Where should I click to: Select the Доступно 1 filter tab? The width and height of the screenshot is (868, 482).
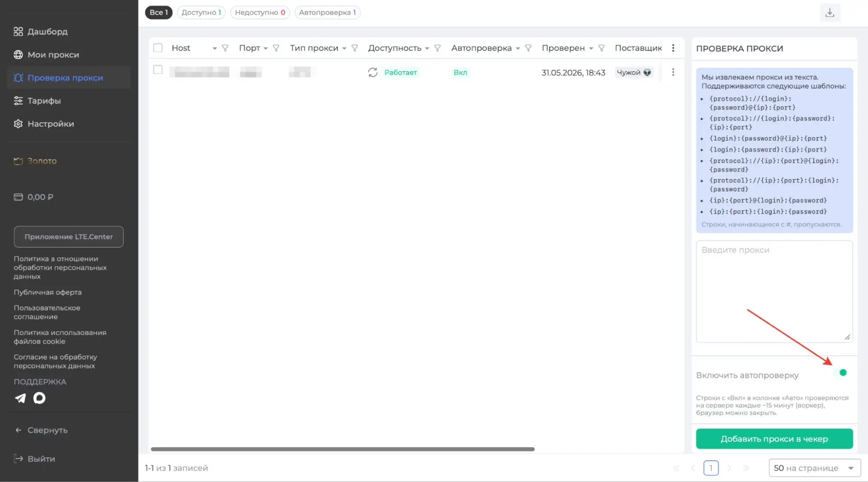click(x=201, y=13)
